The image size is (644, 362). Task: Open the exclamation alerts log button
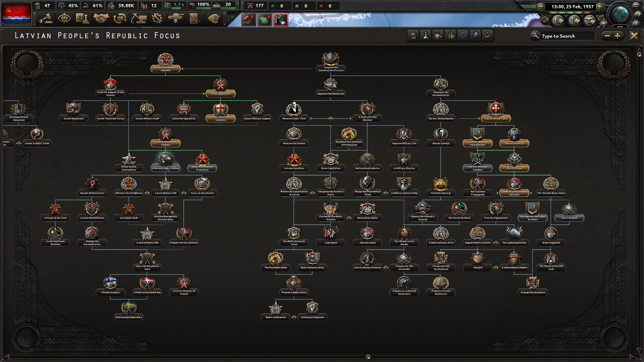click(x=637, y=24)
